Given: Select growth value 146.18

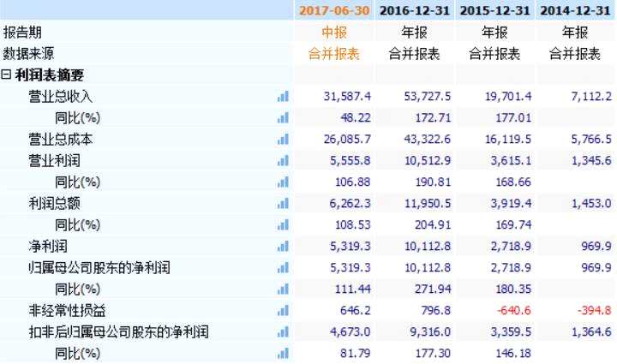Looking at the screenshot, I should click(513, 353).
